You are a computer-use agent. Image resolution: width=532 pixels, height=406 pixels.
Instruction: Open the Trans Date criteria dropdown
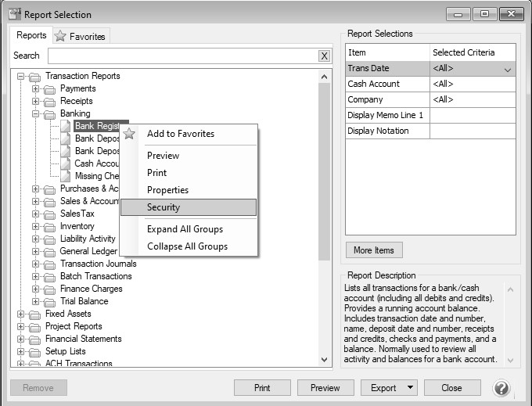(x=508, y=69)
